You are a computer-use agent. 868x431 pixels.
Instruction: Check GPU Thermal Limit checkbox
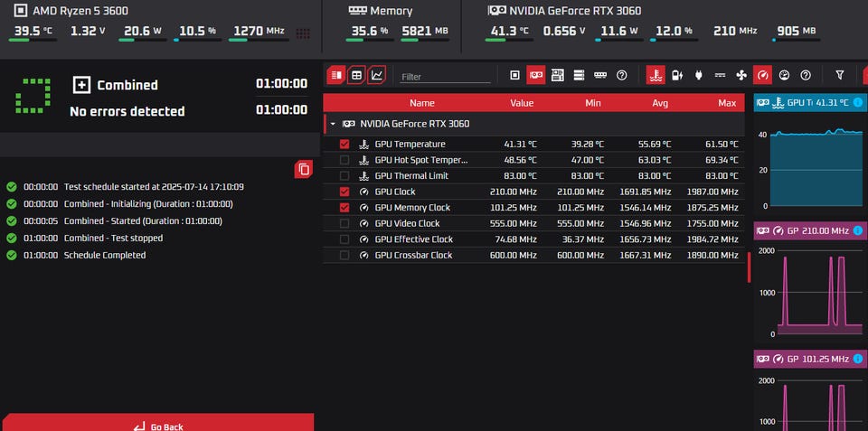[344, 176]
